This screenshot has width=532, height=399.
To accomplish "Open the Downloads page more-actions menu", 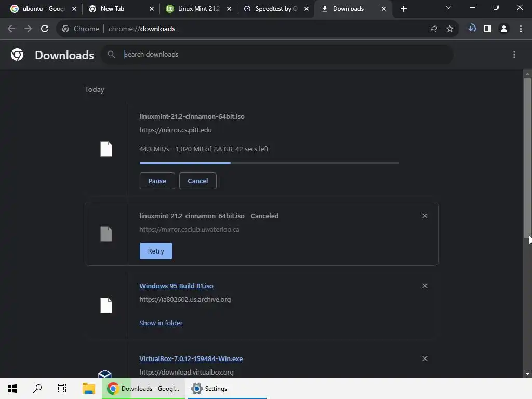I will tap(514, 55).
